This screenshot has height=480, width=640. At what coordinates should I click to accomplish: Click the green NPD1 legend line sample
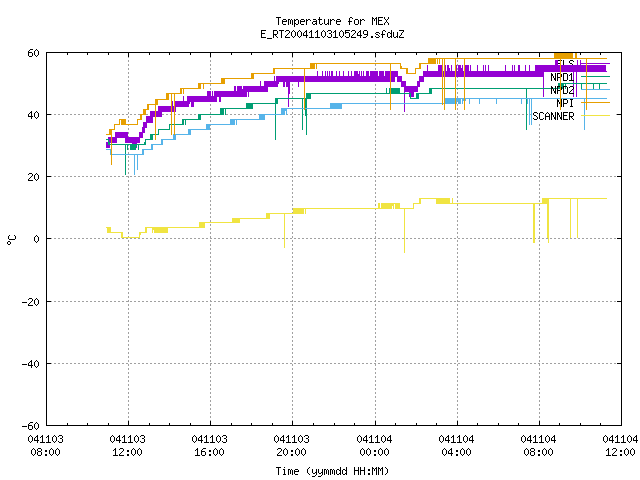(x=596, y=77)
